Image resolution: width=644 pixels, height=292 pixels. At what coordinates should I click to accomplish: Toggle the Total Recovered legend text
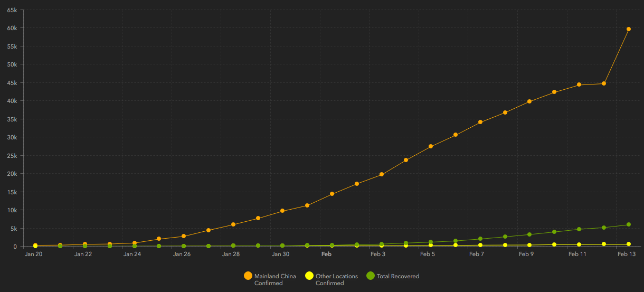397,276
